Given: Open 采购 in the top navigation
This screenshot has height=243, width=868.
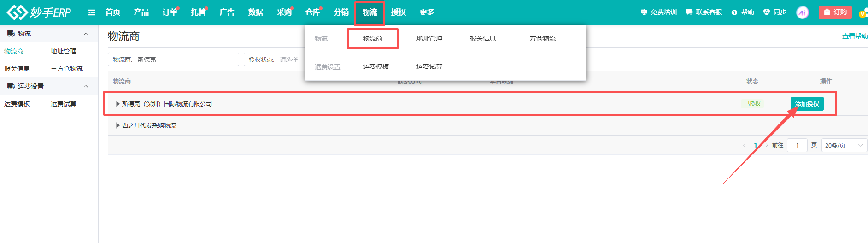Looking at the screenshot, I should (x=284, y=12).
